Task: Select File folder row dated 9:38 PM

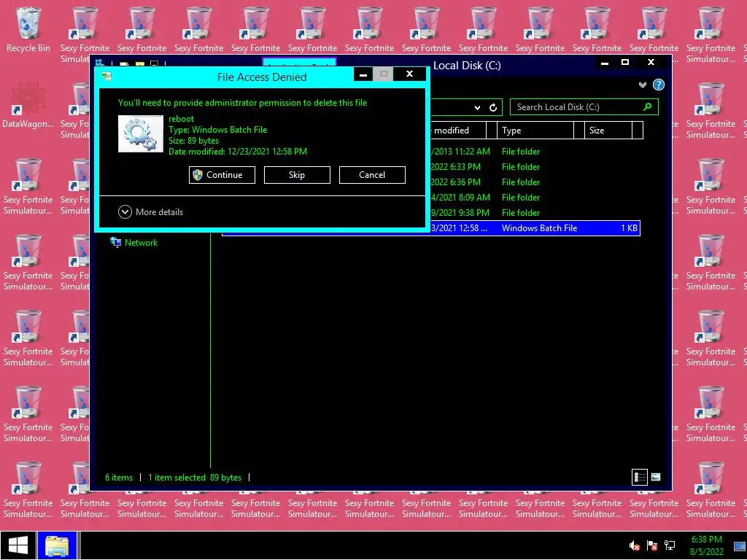Action: pos(535,212)
